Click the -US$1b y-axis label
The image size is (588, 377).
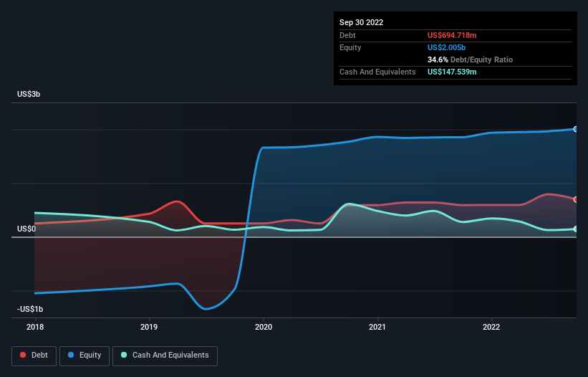[x=30, y=309]
